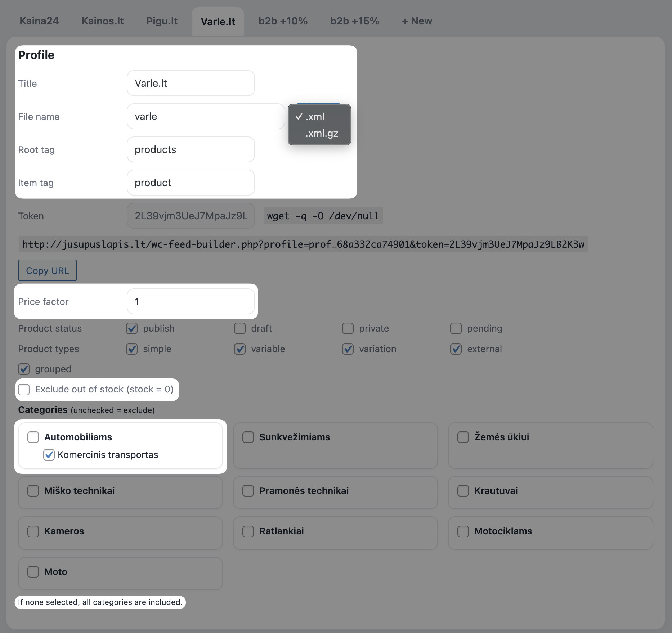
Task: Enable the draft status checkbox
Action: 240,328
